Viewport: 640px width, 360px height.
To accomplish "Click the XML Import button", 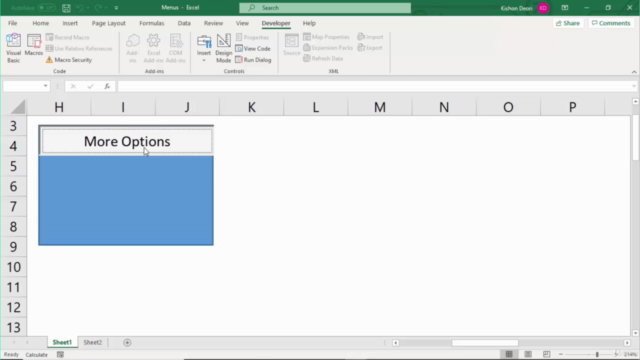I will [370, 37].
